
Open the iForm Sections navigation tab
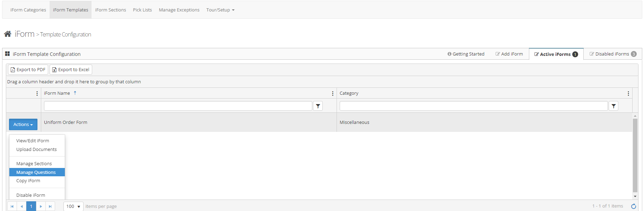pyautogui.click(x=111, y=10)
